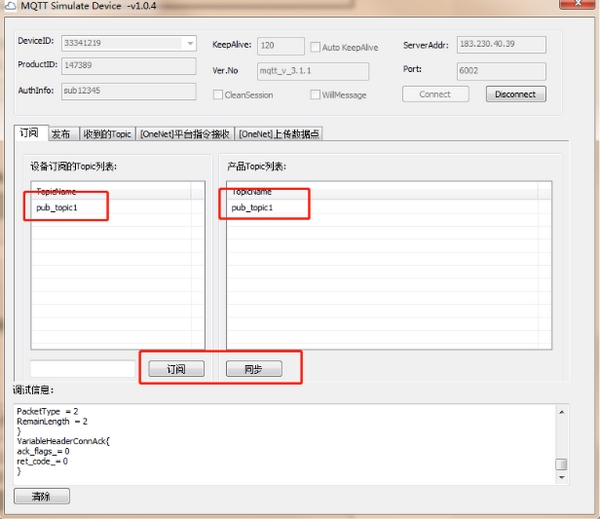The width and height of the screenshot is (600, 519).
Task: Switch to the 发布 tab
Action: [x=61, y=133]
